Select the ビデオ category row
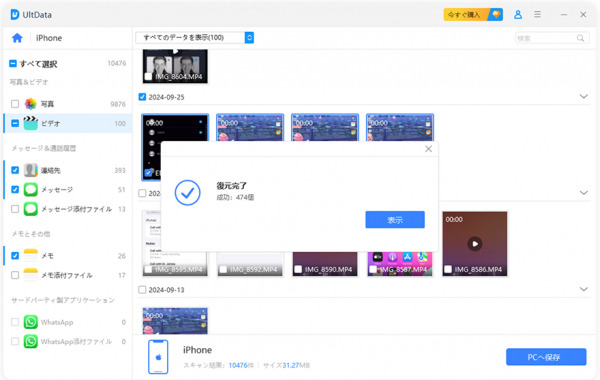This screenshot has width=600, height=380. [x=68, y=123]
